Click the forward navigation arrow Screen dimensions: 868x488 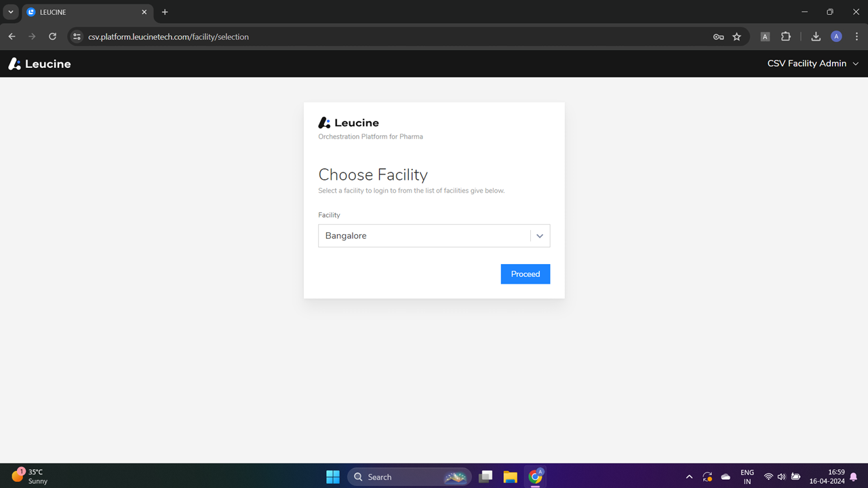coord(32,37)
